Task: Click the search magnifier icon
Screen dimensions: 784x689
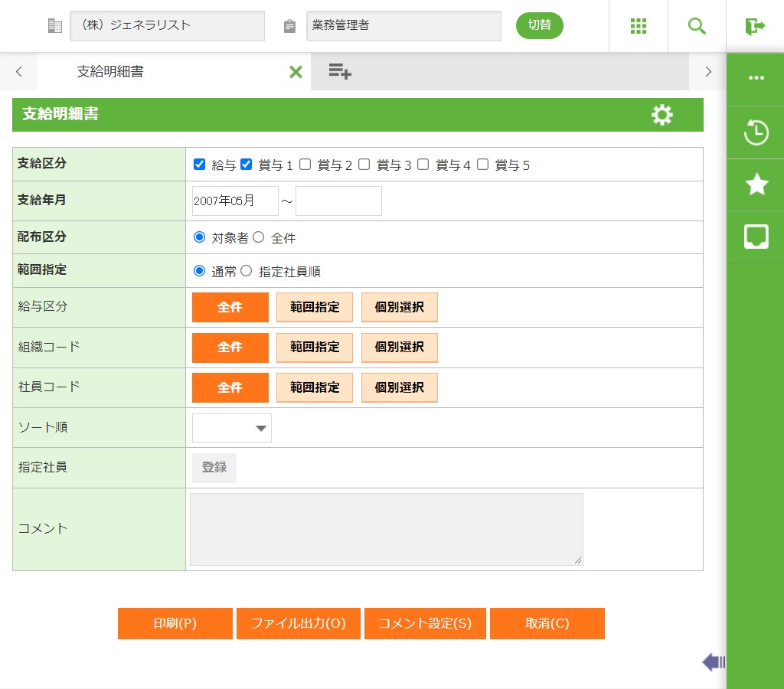Action: coord(697,26)
